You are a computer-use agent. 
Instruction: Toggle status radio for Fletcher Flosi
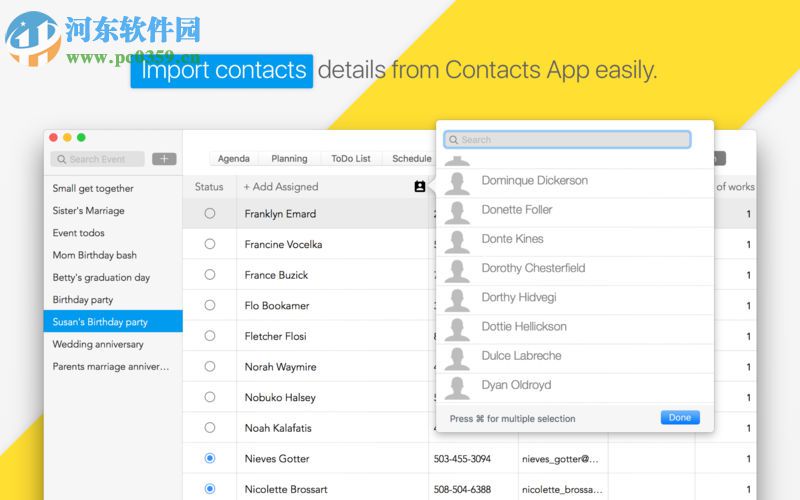click(210, 336)
